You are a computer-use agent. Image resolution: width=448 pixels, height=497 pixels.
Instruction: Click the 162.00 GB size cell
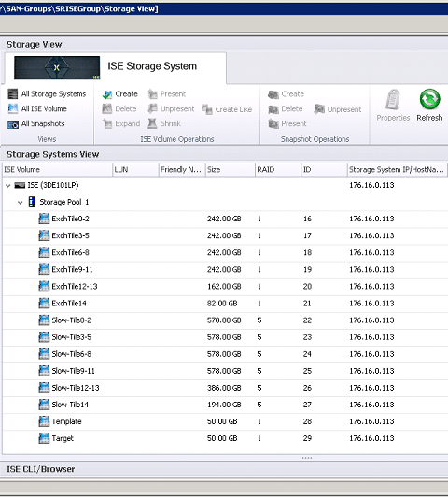click(224, 287)
